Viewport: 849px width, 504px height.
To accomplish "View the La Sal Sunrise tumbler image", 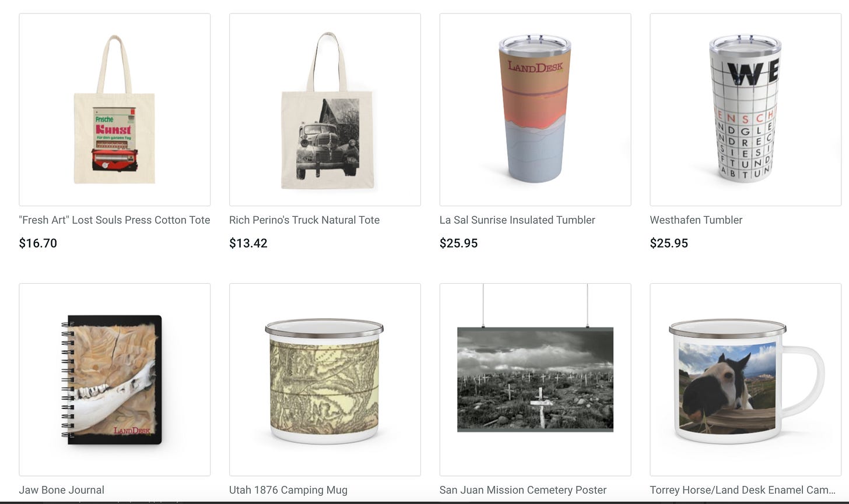I will [535, 110].
